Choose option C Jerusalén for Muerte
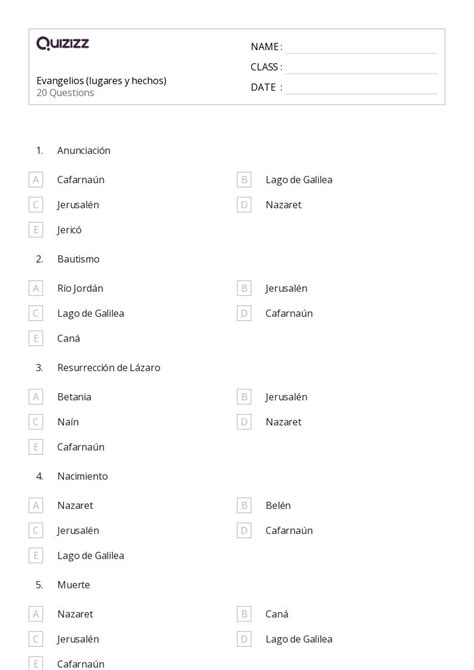 (36, 639)
